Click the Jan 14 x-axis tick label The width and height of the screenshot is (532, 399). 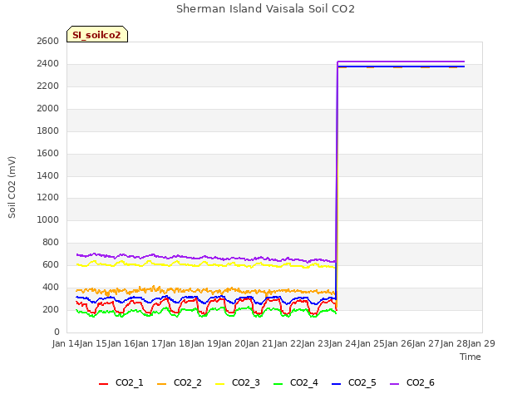click(66, 343)
